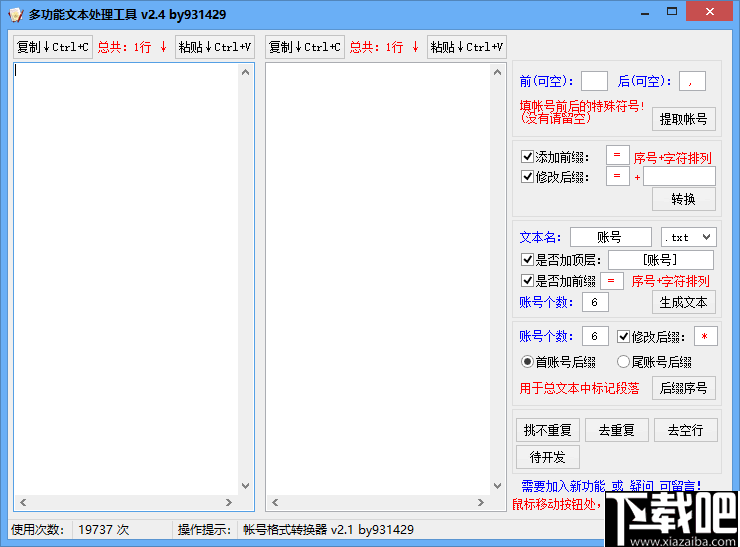Copy right pane text with 复制 Ctrl+C

(304, 47)
